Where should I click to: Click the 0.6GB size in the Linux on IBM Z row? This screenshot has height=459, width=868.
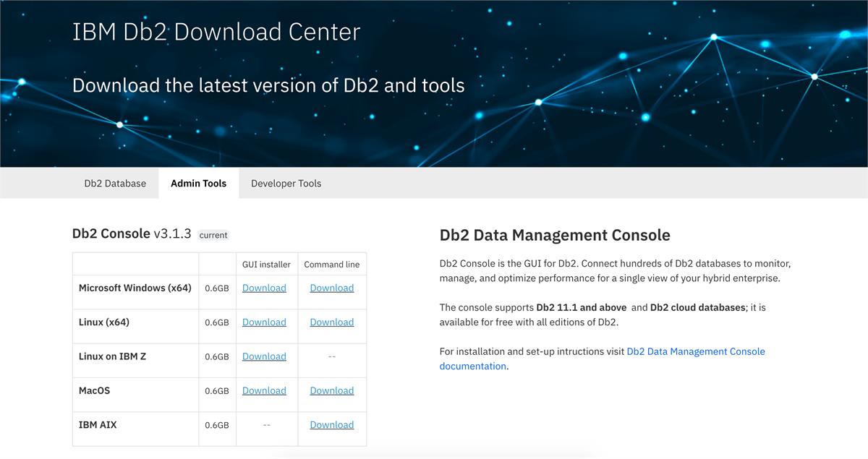click(x=217, y=356)
